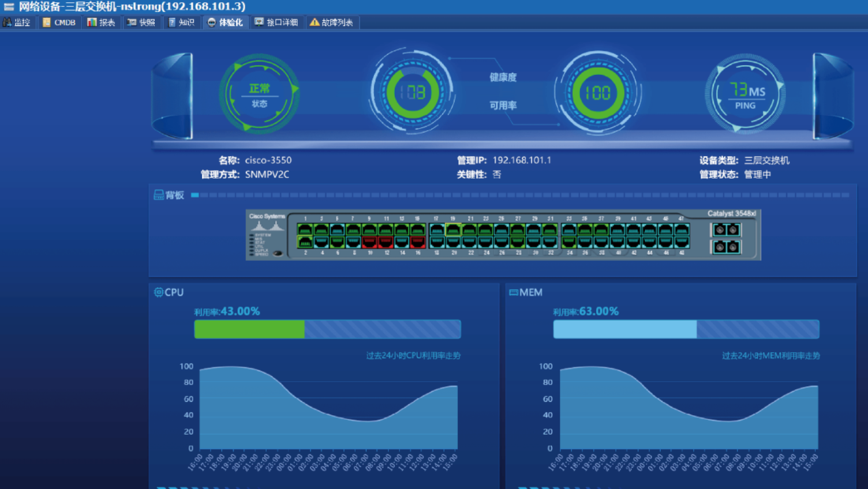Select red alarm port 10

[369, 242]
